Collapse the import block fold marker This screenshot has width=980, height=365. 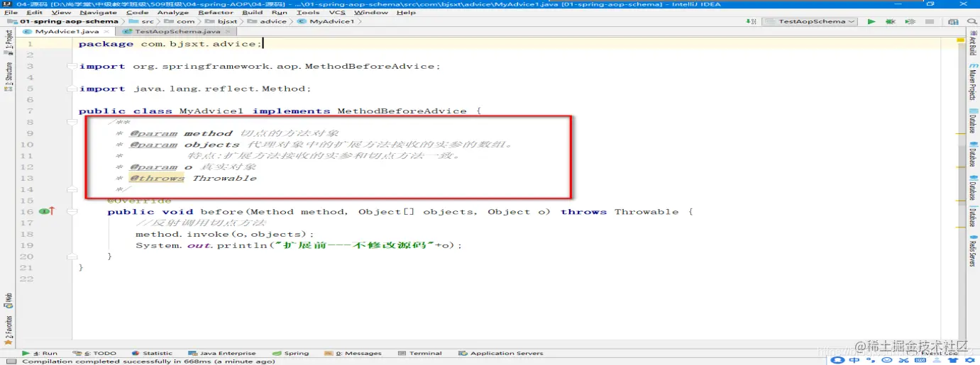point(72,66)
